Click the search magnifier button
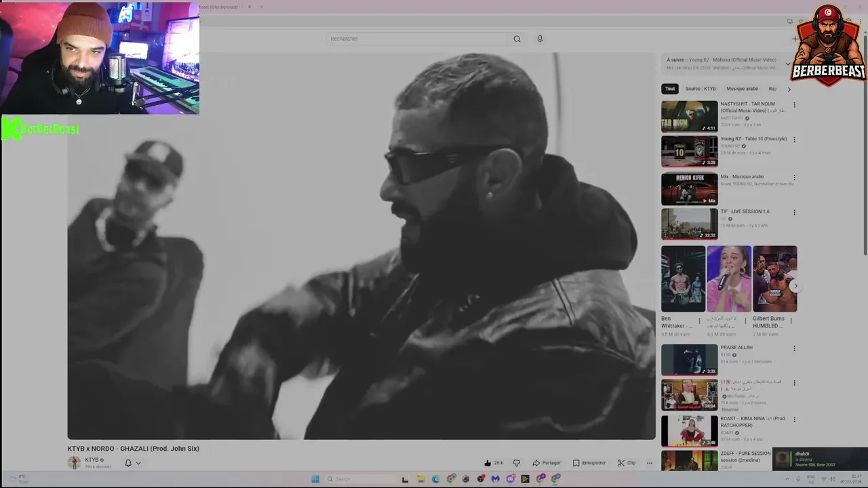The width and height of the screenshot is (868, 488). [517, 39]
